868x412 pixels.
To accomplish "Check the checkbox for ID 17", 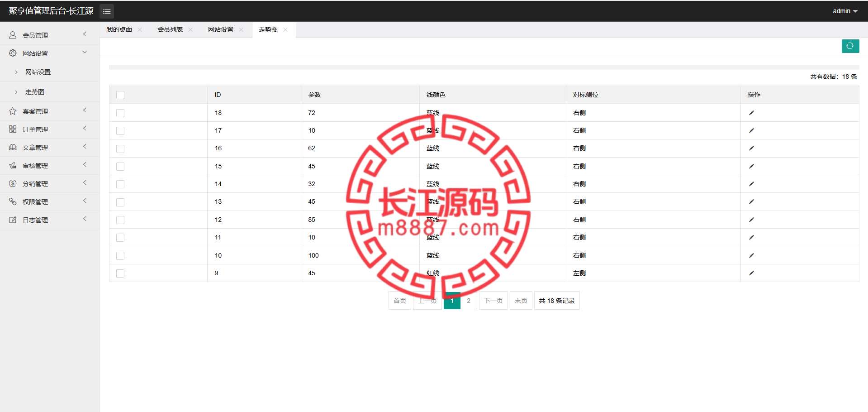I will click(x=120, y=131).
